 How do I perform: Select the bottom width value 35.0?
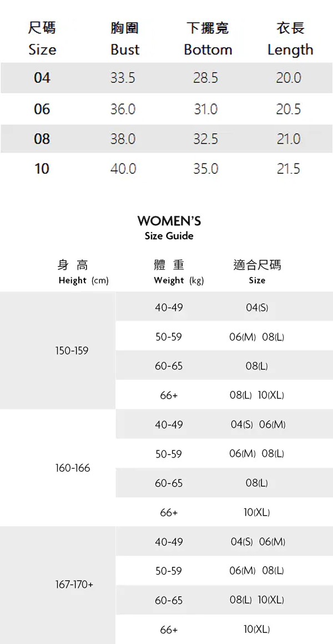coord(205,169)
